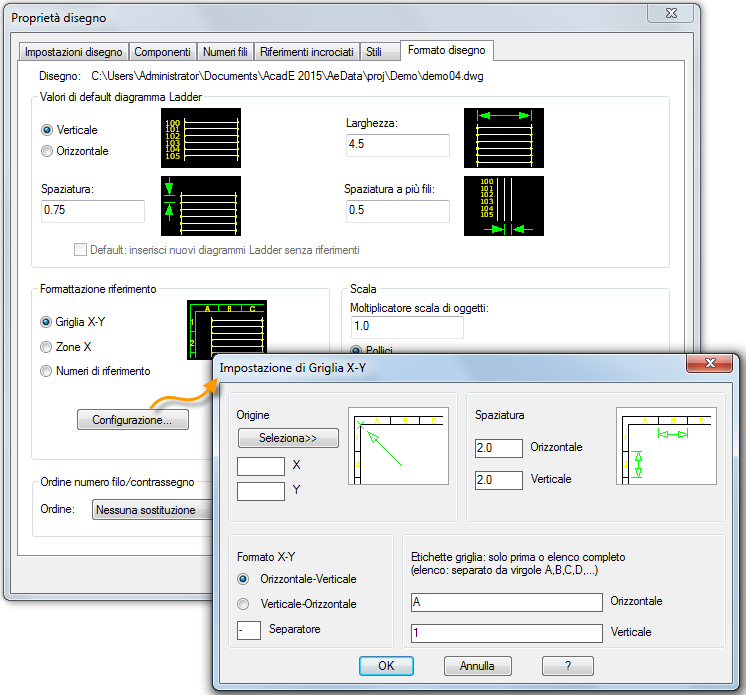This screenshot has width=746, height=695.
Task: Edit the Verticale spacing field 2.0
Action: 499,480
